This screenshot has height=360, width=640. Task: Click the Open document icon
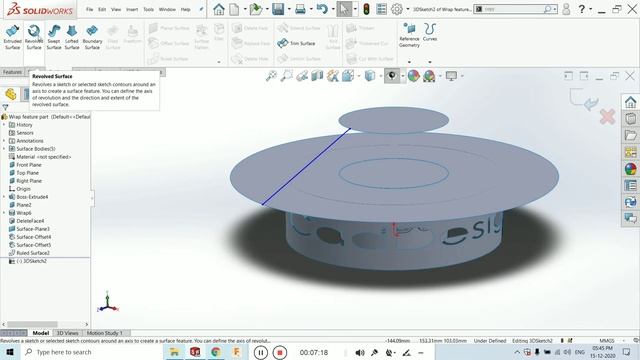click(256, 9)
